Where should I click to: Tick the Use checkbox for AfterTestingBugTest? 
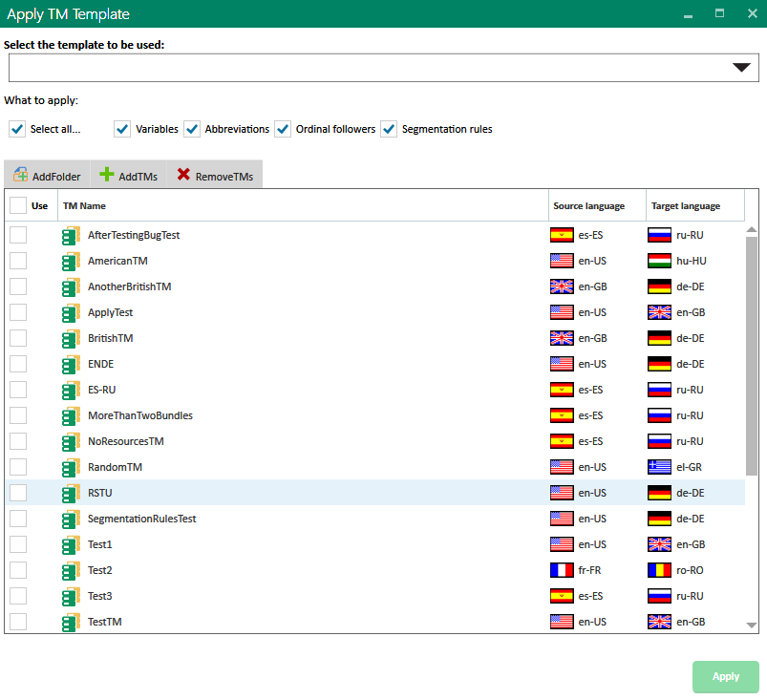coord(18,235)
